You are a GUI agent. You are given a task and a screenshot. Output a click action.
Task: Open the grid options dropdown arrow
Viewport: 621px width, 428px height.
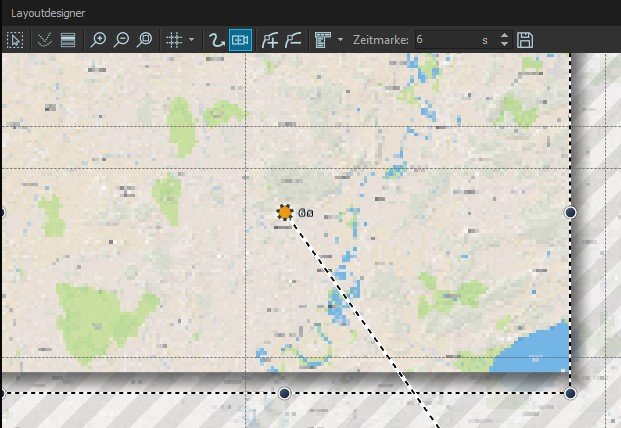[x=191, y=40]
